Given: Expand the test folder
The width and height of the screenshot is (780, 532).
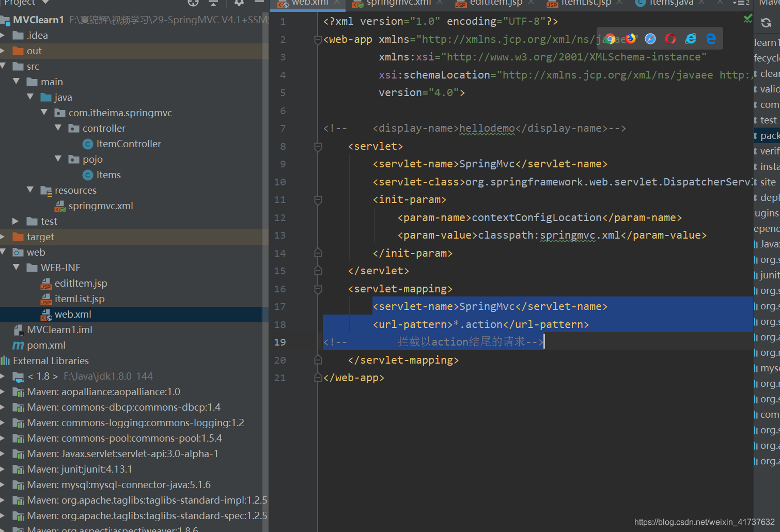Looking at the screenshot, I should 15,221.
